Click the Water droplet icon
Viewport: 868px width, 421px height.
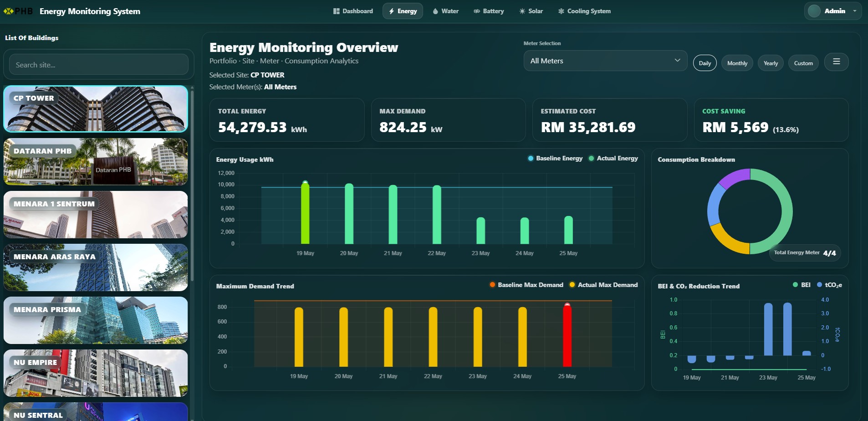435,11
